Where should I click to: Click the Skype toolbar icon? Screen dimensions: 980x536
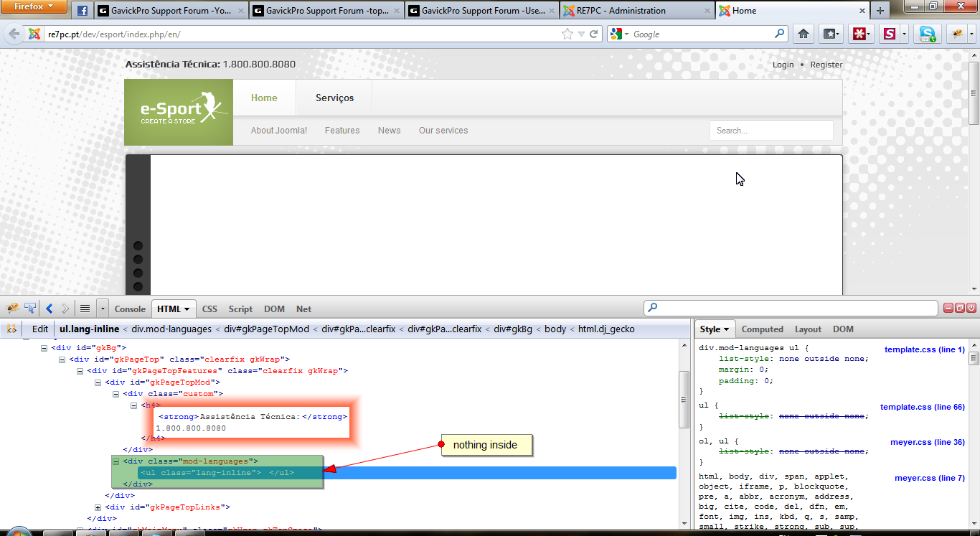click(928, 34)
